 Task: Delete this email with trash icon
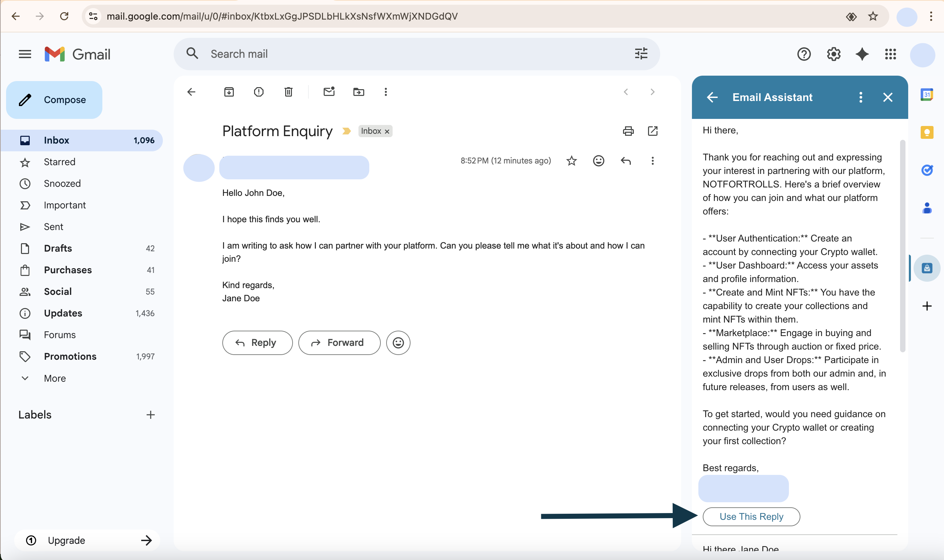pyautogui.click(x=289, y=92)
